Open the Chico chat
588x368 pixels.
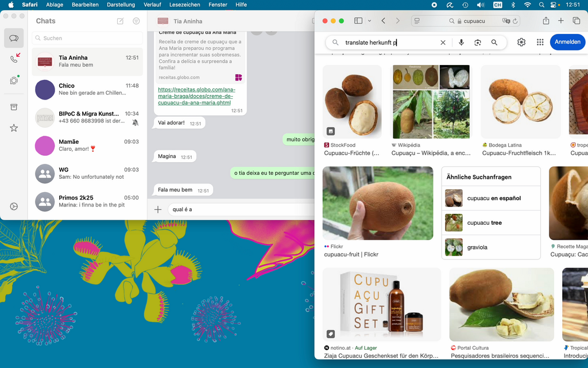point(87,89)
